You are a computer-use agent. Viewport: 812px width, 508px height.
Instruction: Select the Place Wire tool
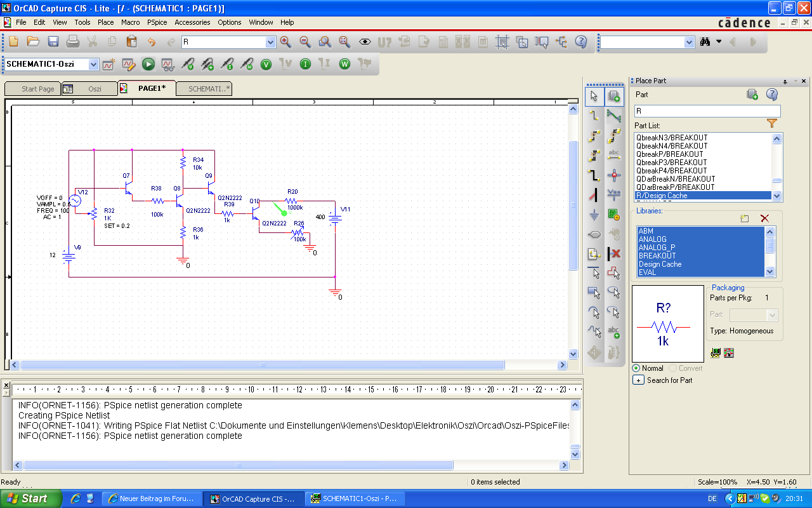point(594,116)
